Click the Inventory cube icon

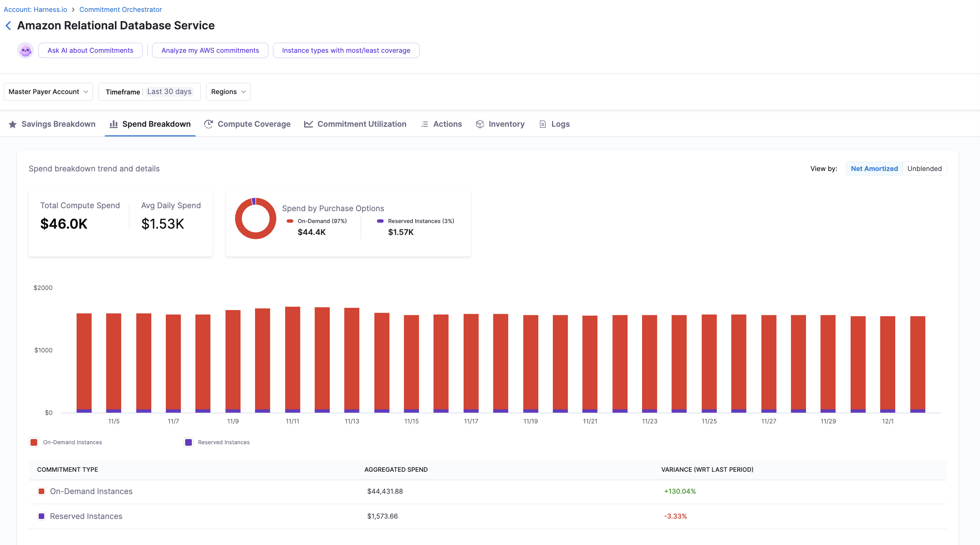pyautogui.click(x=480, y=124)
